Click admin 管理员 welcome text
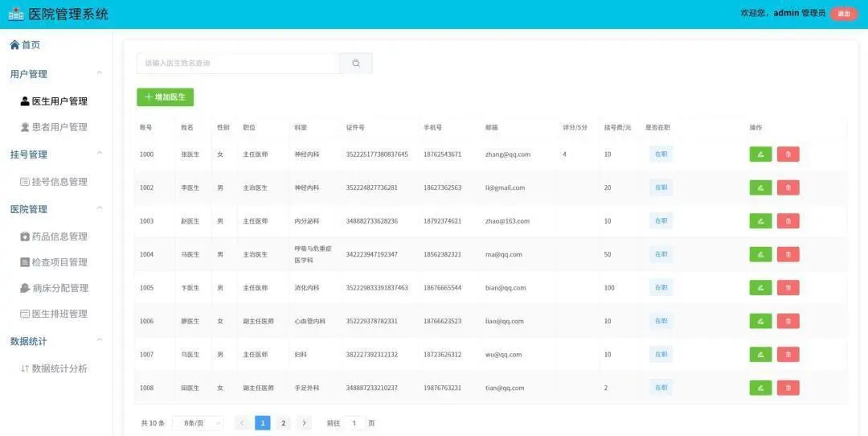Image resolution: width=868 pixels, height=436 pixels. tap(800, 14)
